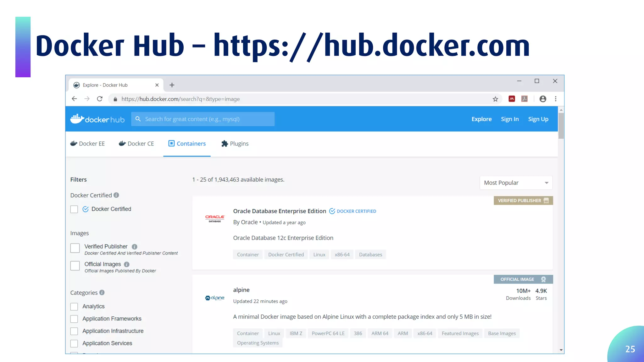The width and height of the screenshot is (644, 362).
Task: Open Chrome three-dot menu
Action: pyautogui.click(x=556, y=99)
